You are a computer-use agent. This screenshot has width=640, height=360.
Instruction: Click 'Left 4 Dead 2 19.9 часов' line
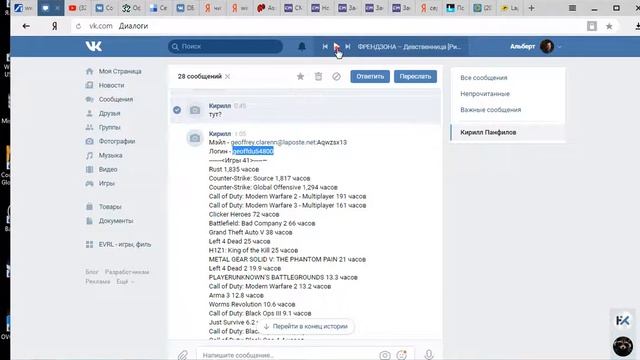pyautogui.click(x=244, y=268)
